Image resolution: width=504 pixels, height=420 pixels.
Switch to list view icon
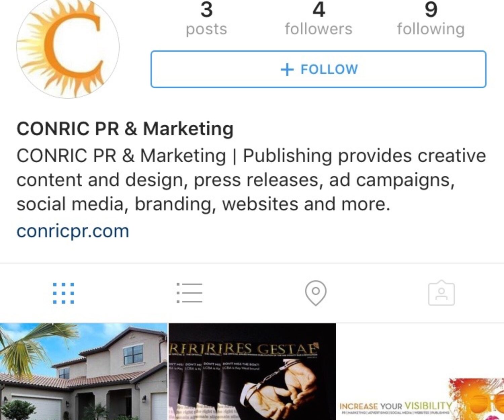(190, 293)
